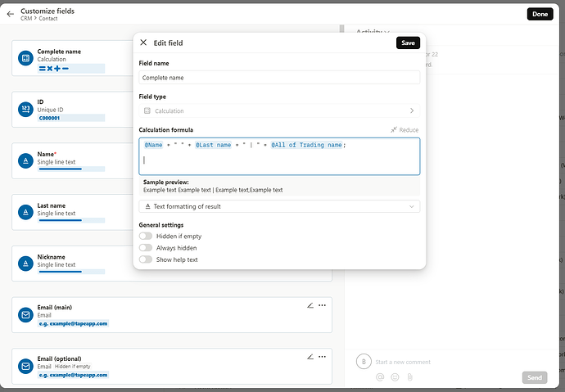Click the Send comment button
This screenshot has width=565, height=392.
(x=535, y=377)
